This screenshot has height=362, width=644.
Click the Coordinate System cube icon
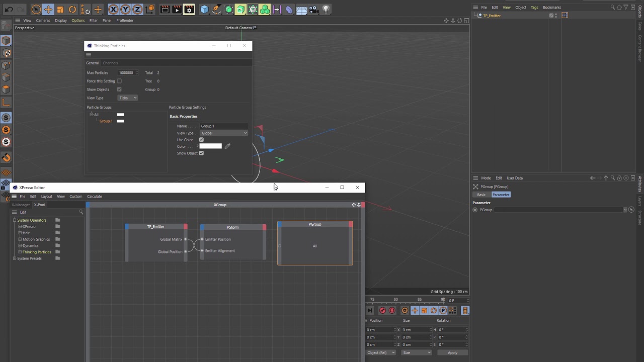(x=150, y=9)
